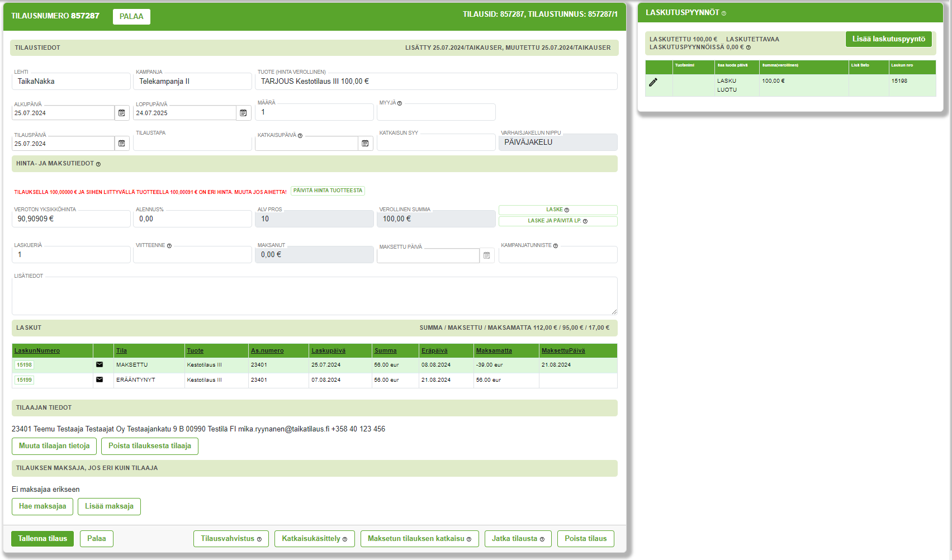Click Alkupäivä date field 25.07.2024
The image size is (952, 560).
tap(63, 113)
